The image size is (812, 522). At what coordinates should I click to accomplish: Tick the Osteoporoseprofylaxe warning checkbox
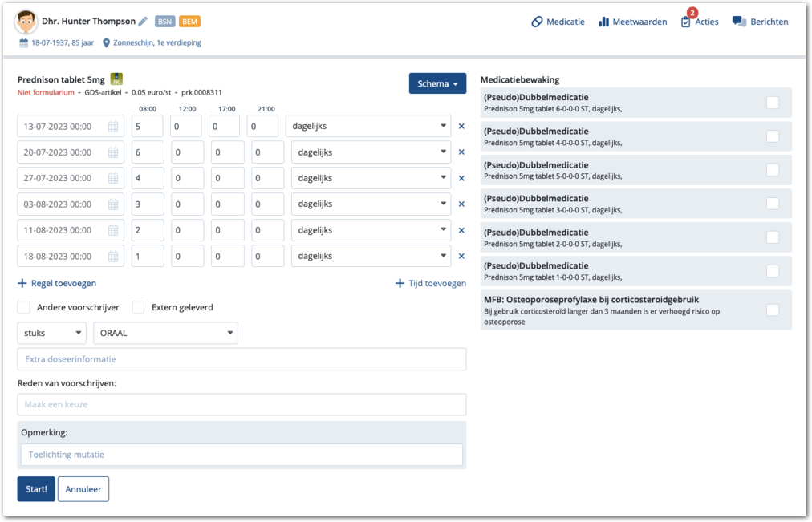[772, 310]
